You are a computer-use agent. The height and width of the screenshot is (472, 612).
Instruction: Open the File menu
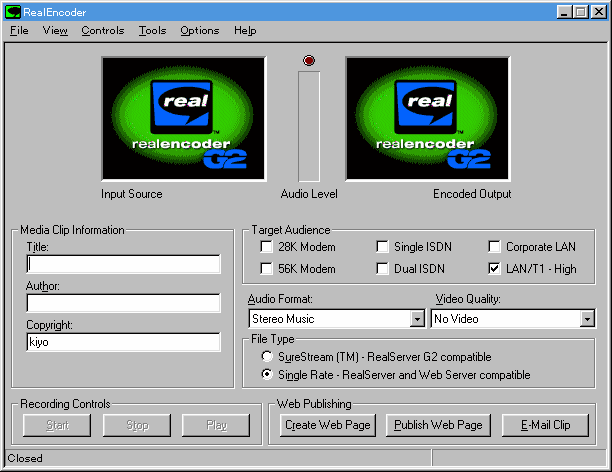20,31
